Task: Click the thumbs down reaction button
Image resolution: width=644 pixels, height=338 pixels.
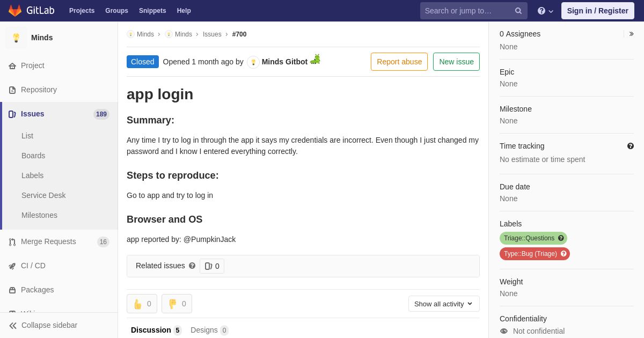Action: tap(177, 304)
